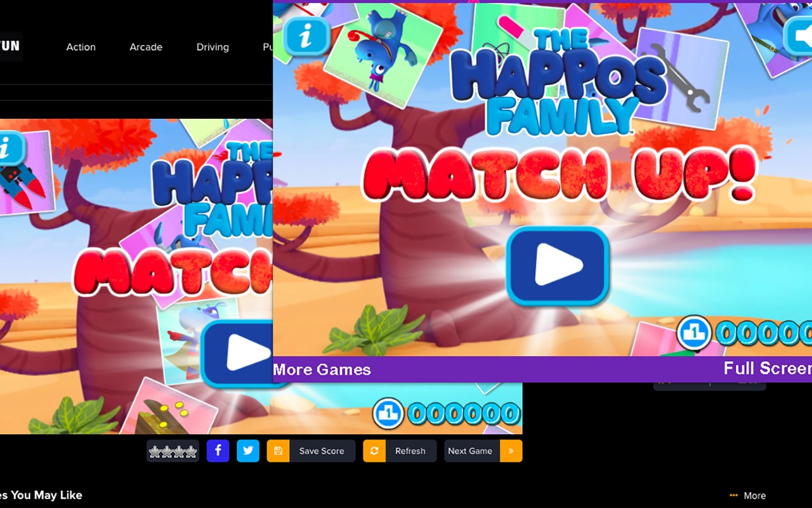Click play button in background game
The width and height of the screenshot is (812, 508).
[237, 353]
